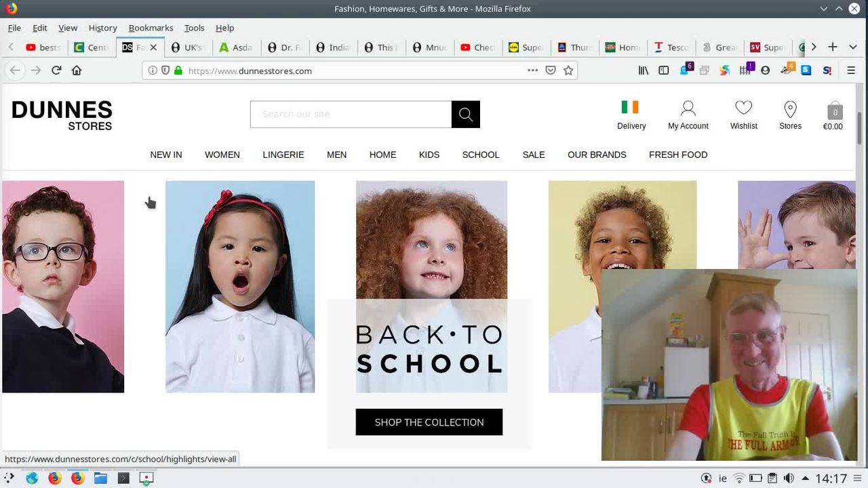Open page actions three-dots menu

(x=532, y=70)
